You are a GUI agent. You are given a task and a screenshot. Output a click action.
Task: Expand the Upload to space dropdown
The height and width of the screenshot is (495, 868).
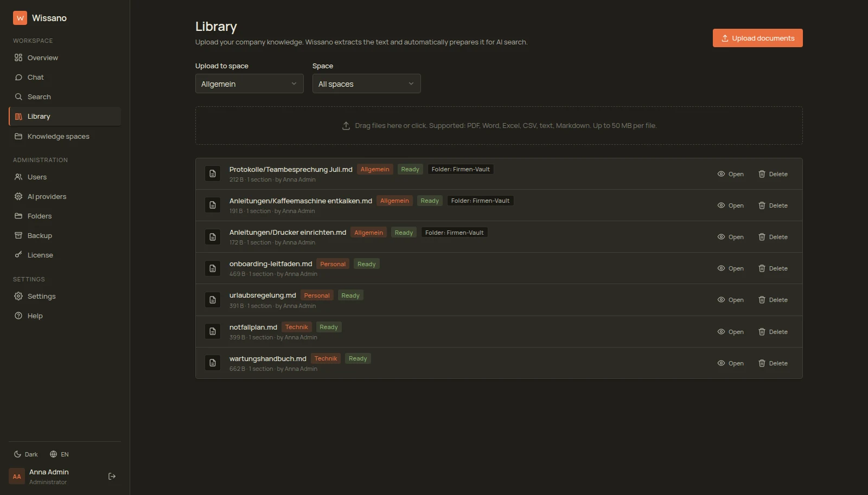click(249, 83)
